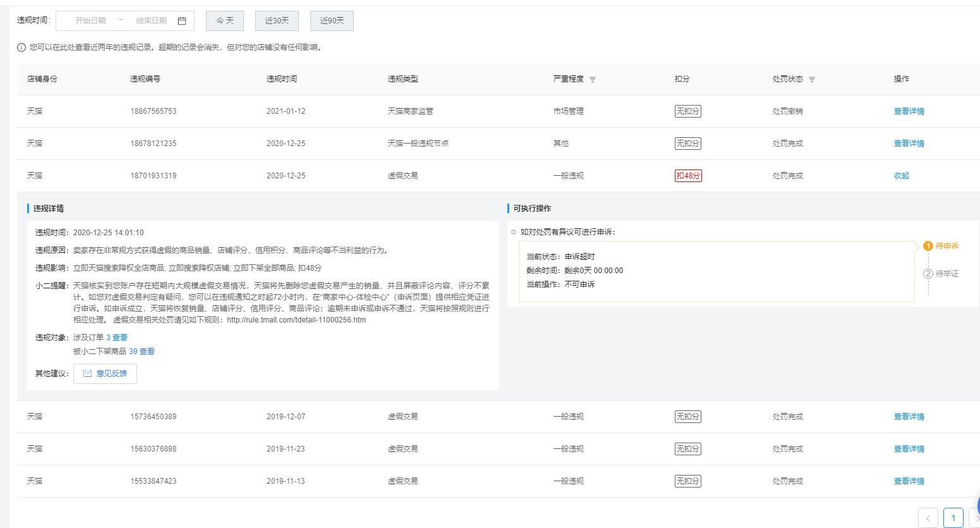
Task: View details for violation 18867565753
Action: (x=909, y=111)
